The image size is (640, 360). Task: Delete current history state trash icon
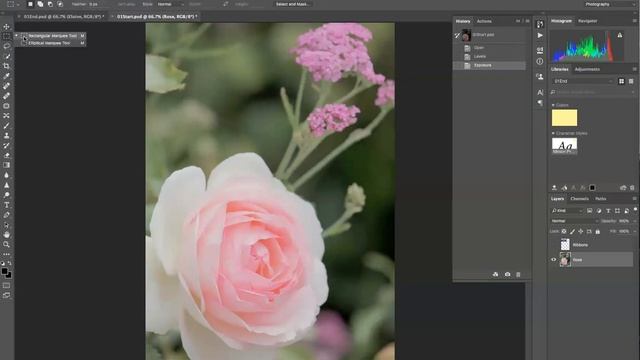point(518,275)
